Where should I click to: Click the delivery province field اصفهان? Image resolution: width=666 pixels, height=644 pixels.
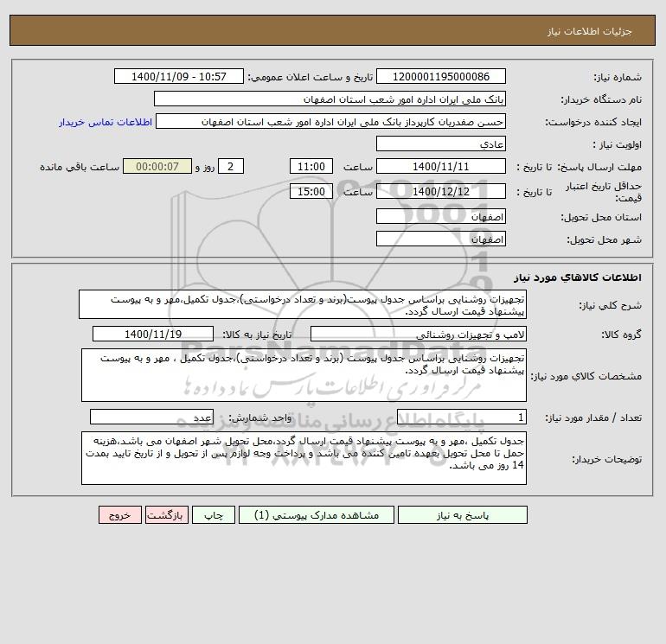(x=441, y=216)
